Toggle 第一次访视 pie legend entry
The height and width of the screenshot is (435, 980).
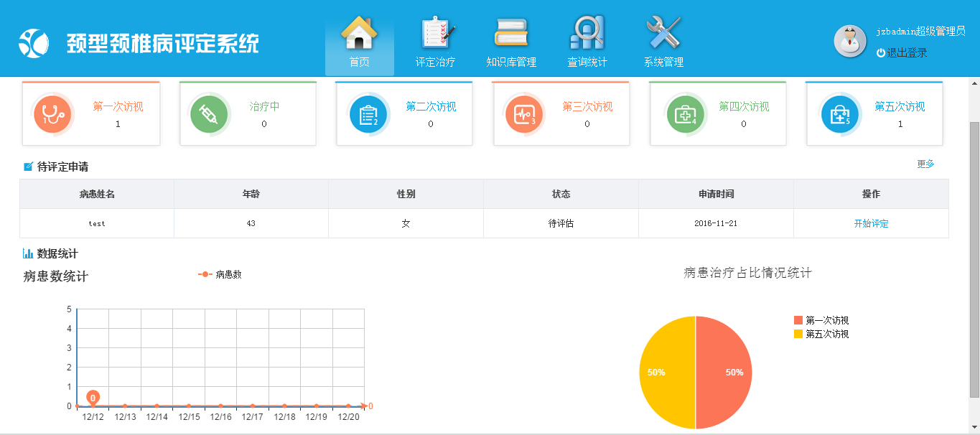point(821,320)
